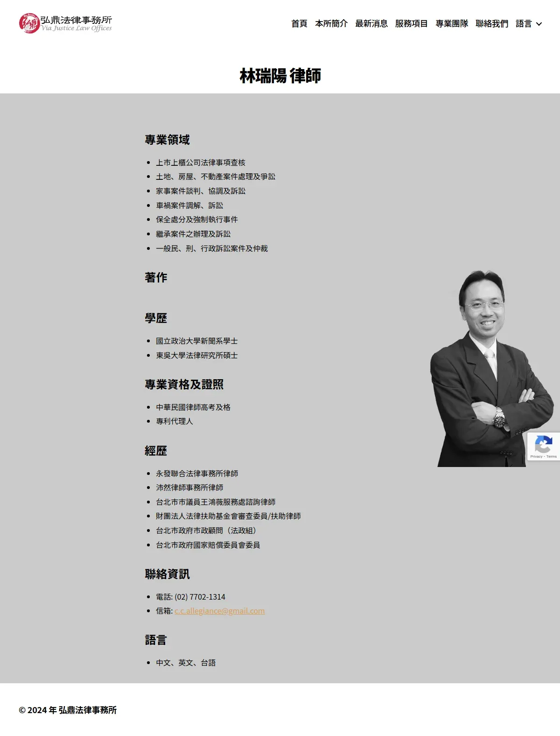
Task: Click the Terms link in reCAPTCHA badge
Action: [x=552, y=456]
